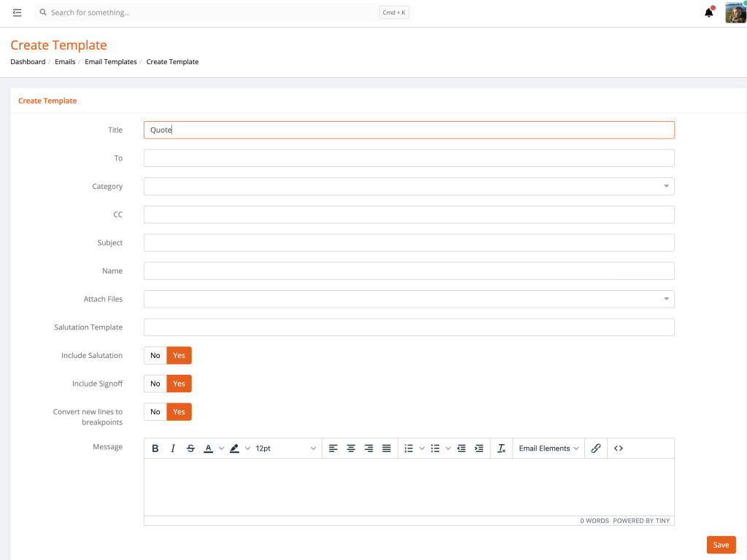747x560 pixels.
Task: Open the Category dropdown
Action: [x=409, y=187]
